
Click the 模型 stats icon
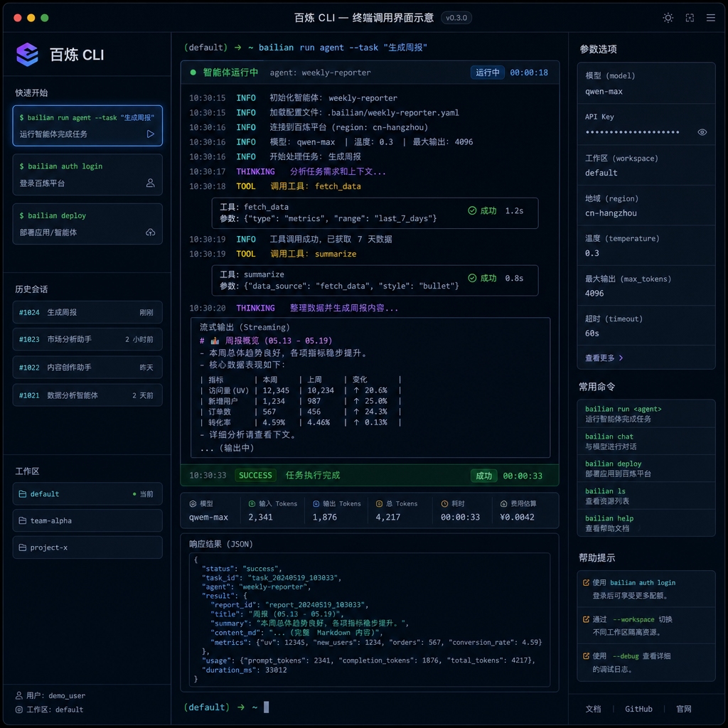pos(193,504)
